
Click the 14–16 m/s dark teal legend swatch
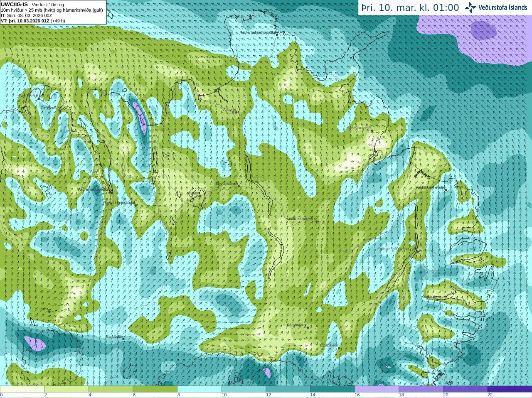[332, 389]
